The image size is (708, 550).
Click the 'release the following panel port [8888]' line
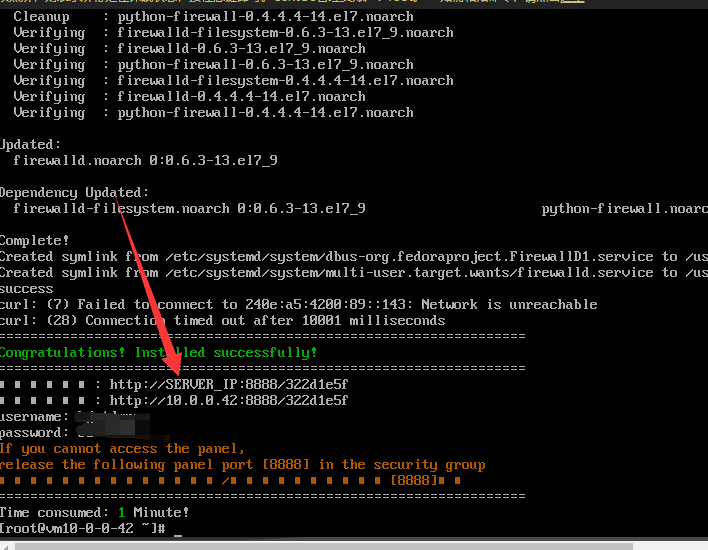pos(242,464)
